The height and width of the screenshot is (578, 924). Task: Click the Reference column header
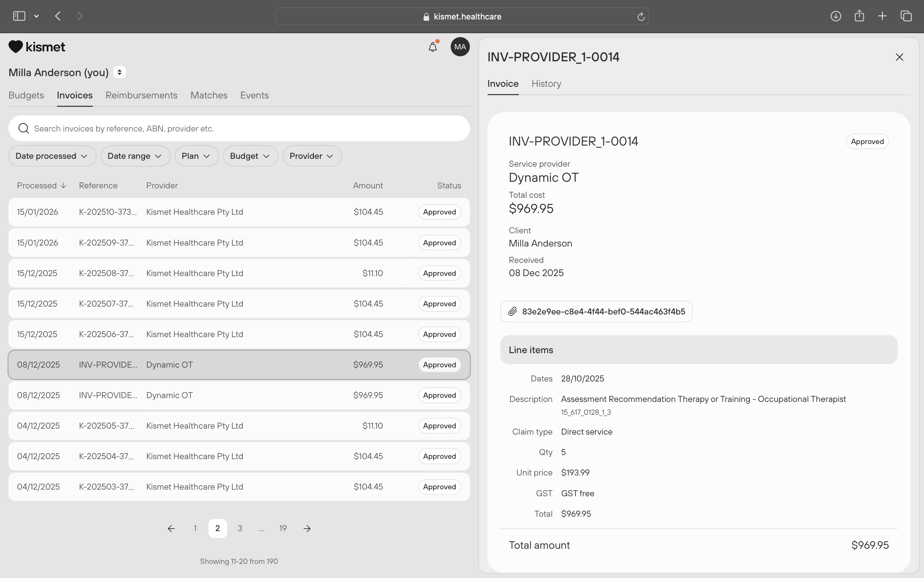tap(98, 186)
